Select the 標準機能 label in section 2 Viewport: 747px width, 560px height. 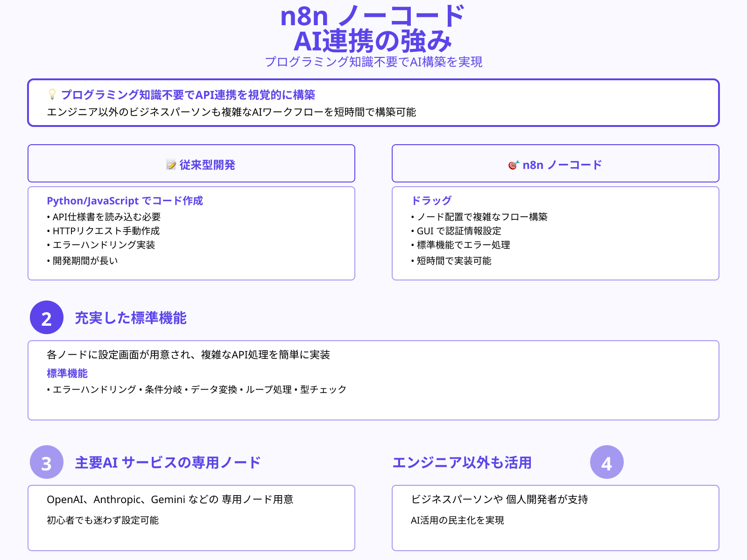tap(68, 373)
